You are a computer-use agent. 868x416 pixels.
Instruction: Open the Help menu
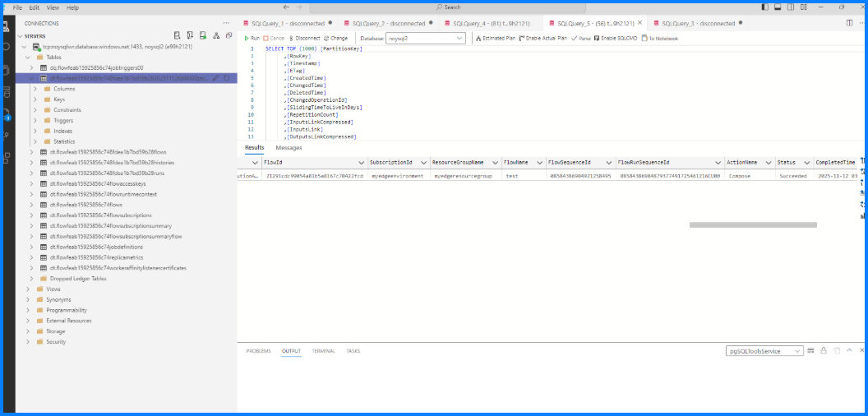[x=72, y=7]
